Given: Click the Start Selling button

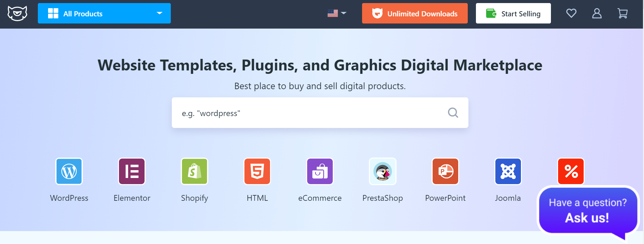Looking at the screenshot, I should (513, 13).
